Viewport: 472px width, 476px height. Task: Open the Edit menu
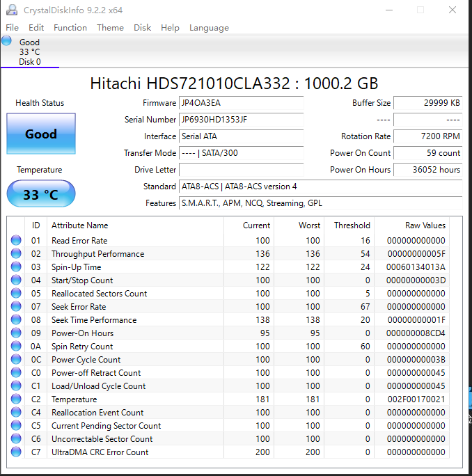pyautogui.click(x=36, y=28)
